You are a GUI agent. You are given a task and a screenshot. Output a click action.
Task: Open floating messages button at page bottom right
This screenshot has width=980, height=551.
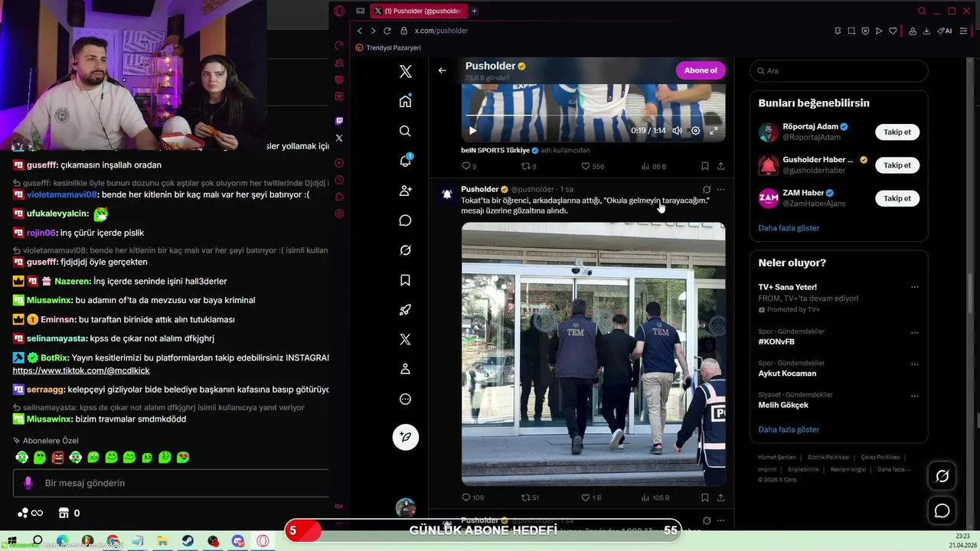coord(942,510)
